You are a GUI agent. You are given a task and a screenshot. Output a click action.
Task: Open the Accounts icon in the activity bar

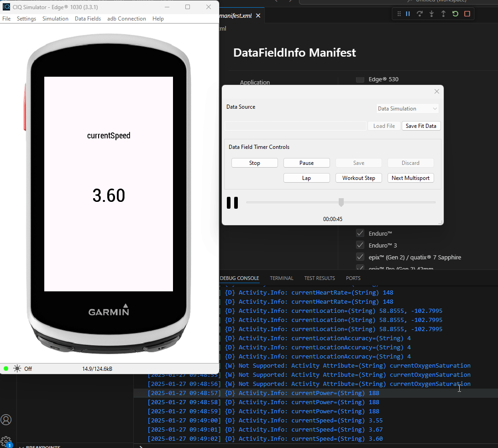pyautogui.click(x=6, y=420)
